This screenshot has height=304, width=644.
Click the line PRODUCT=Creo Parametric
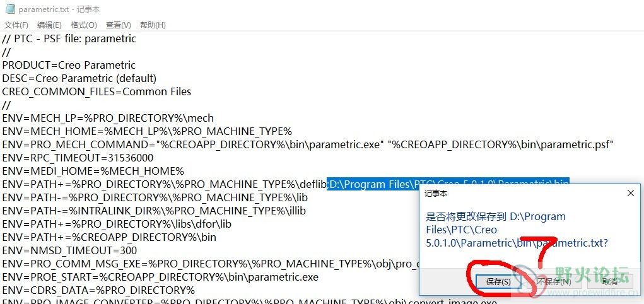pyautogui.click(x=69, y=66)
